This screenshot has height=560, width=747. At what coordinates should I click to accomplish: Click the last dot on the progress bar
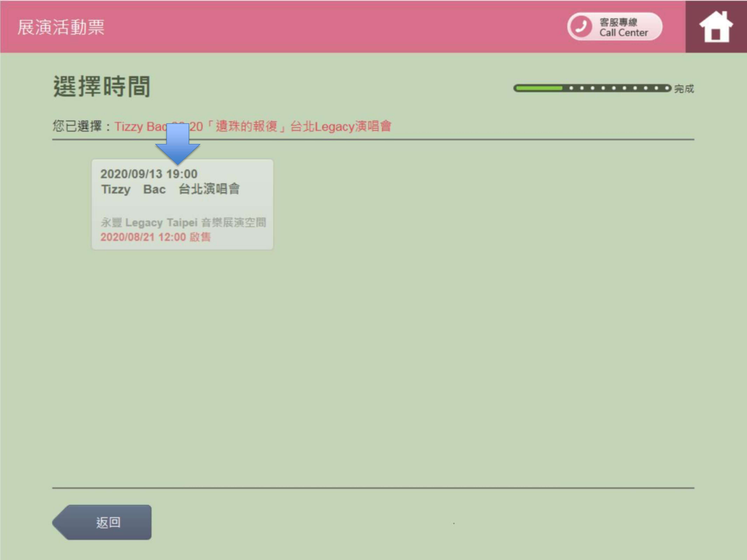tap(667, 88)
